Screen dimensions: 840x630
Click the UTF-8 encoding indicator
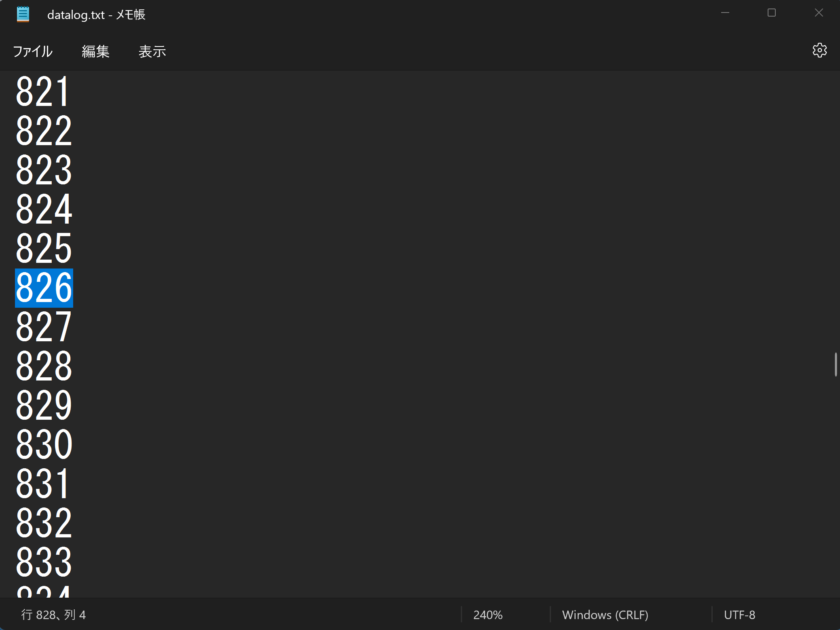[739, 615]
